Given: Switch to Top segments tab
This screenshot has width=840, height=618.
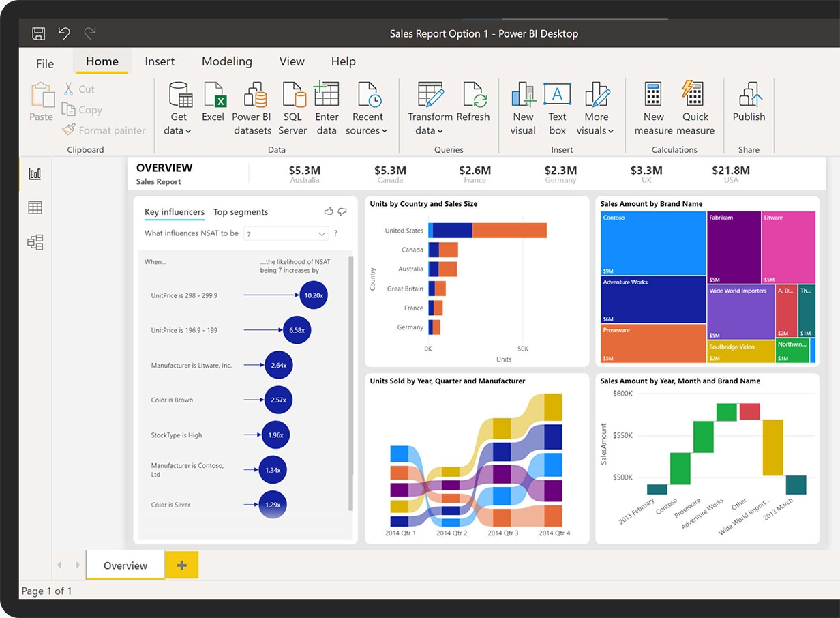Looking at the screenshot, I should click(241, 212).
